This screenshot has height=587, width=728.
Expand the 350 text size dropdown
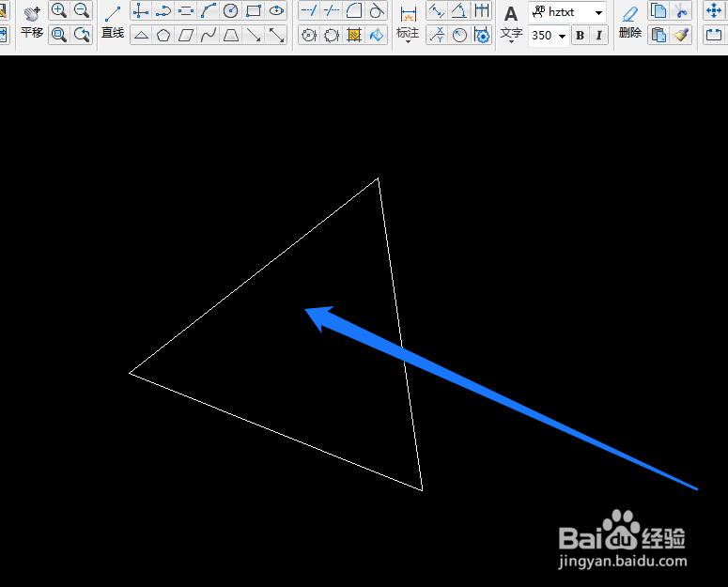[563, 36]
